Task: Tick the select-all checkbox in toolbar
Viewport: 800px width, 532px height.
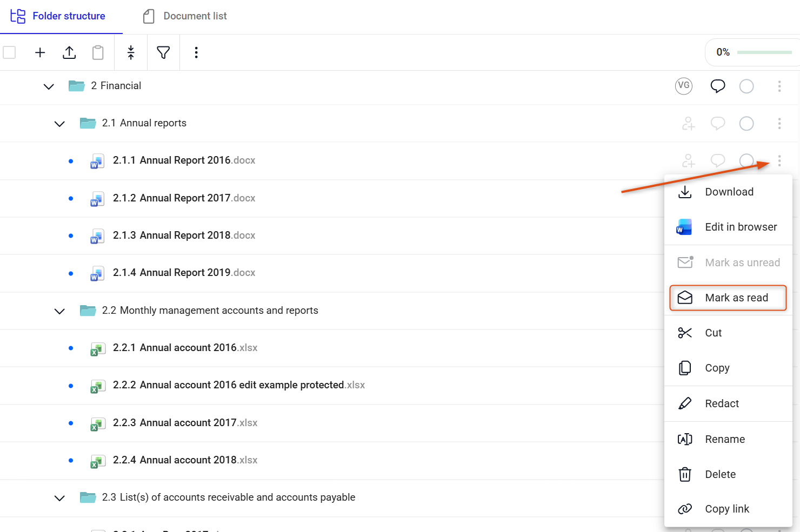Action: [x=9, y=52]
